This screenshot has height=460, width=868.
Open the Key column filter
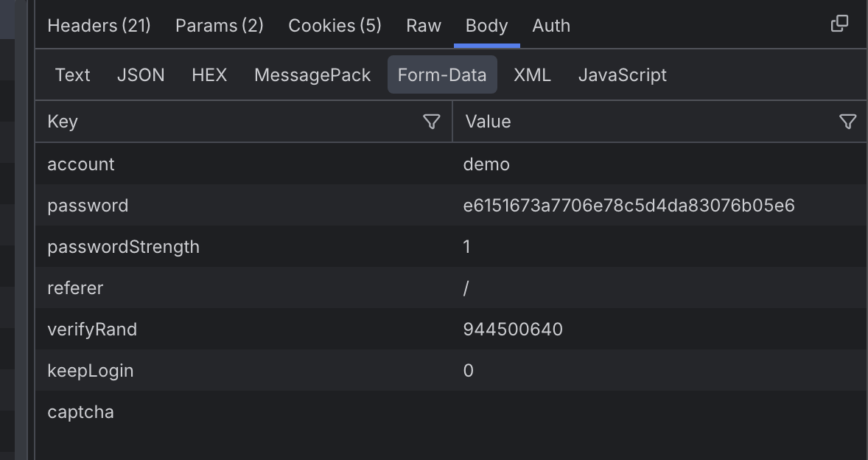[x=432, y=122]
